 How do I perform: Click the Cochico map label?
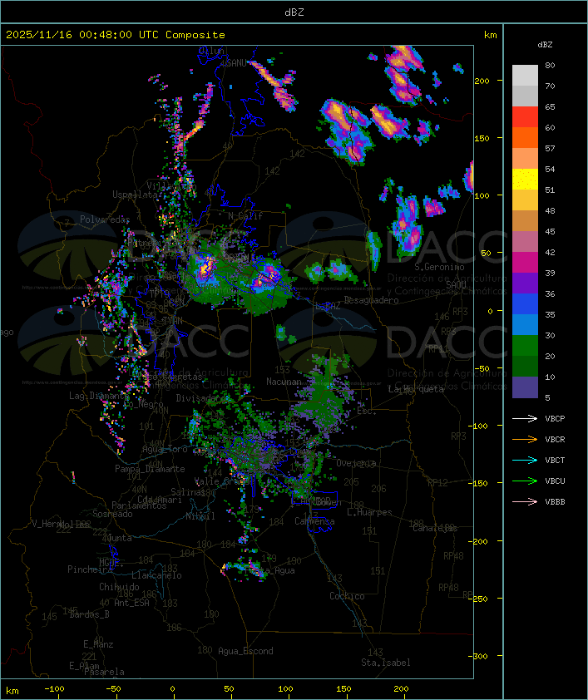(347, 596)
